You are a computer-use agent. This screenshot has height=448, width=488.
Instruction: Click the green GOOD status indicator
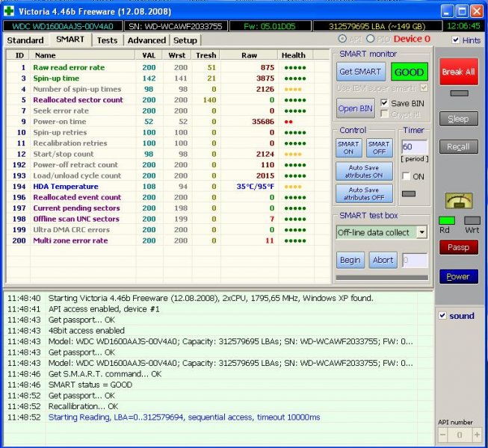[x=409, y=72]
